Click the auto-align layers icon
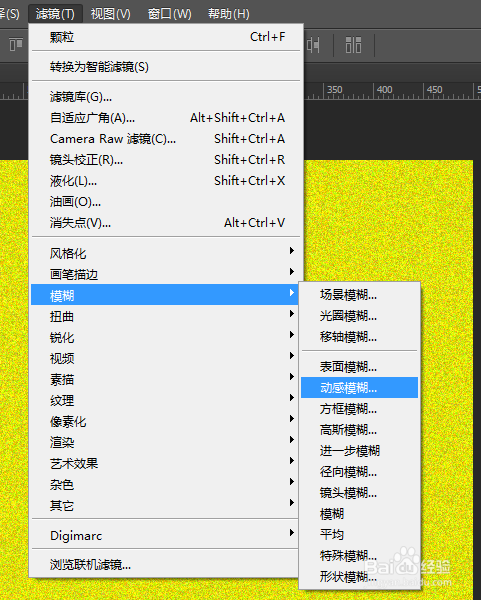The image size is (481, 600). click(353, 45)
